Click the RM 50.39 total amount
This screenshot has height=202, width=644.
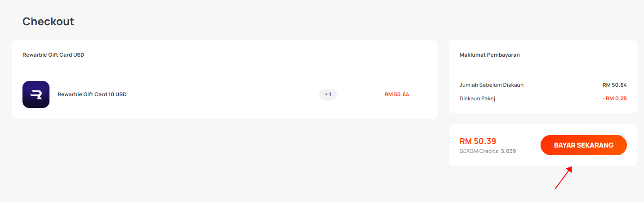coord(478,141)
